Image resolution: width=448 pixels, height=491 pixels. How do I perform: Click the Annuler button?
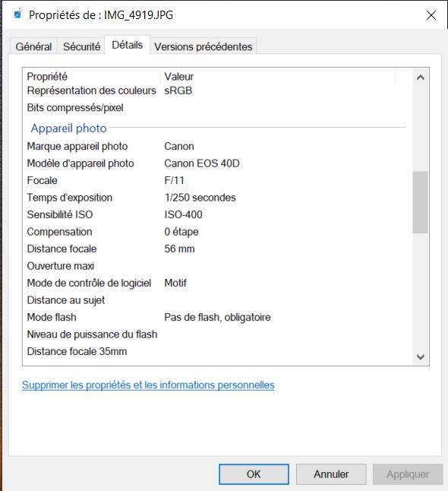(331, 474)
